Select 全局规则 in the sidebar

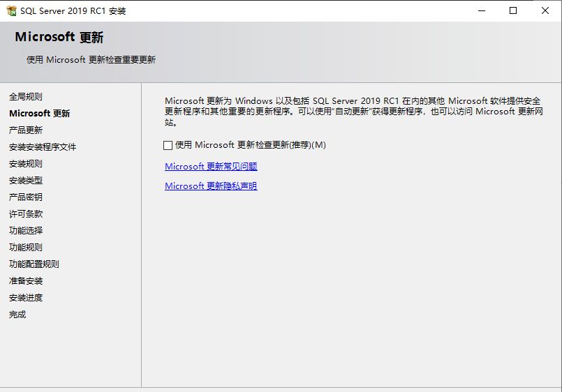(26, 97)
